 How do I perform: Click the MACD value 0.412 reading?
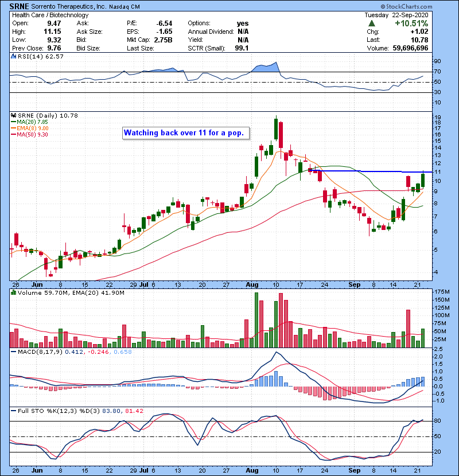point(74,352)
